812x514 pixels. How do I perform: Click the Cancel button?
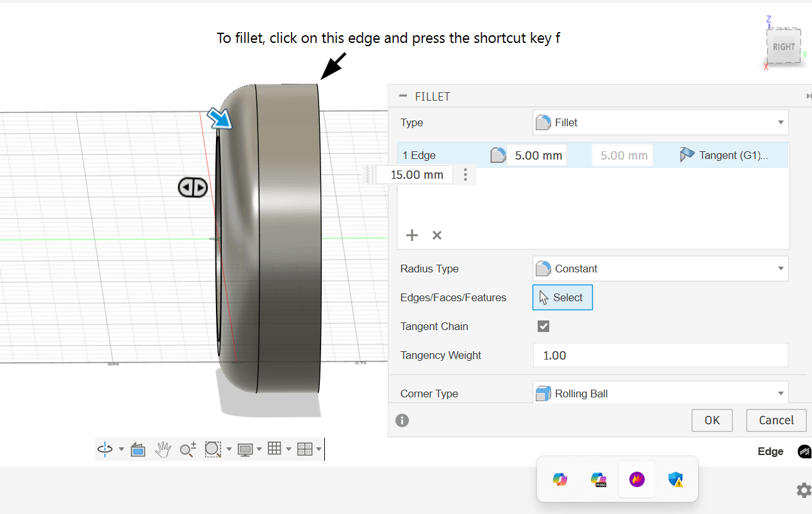click(x=776, y=420)
